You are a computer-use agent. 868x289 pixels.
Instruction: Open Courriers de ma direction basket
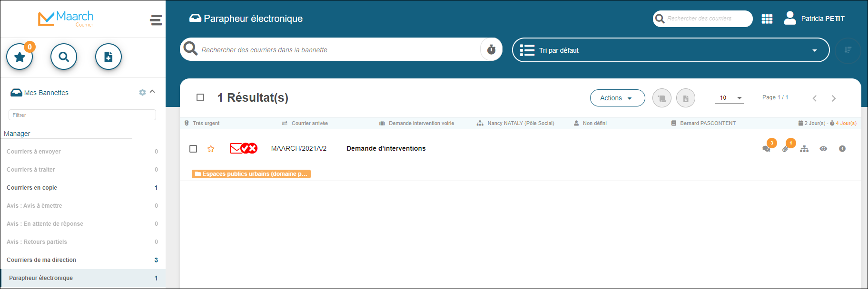(x=41, y=260)
